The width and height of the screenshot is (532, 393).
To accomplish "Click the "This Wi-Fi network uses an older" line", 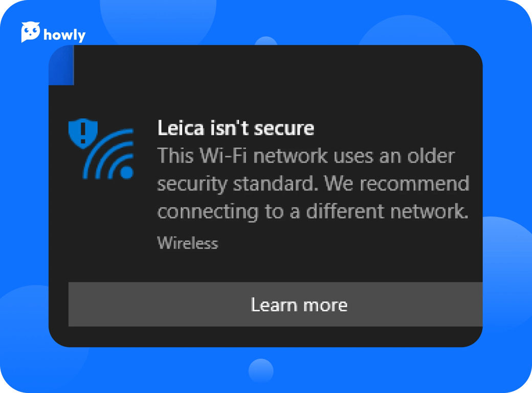I will click(x=305, y=156).
